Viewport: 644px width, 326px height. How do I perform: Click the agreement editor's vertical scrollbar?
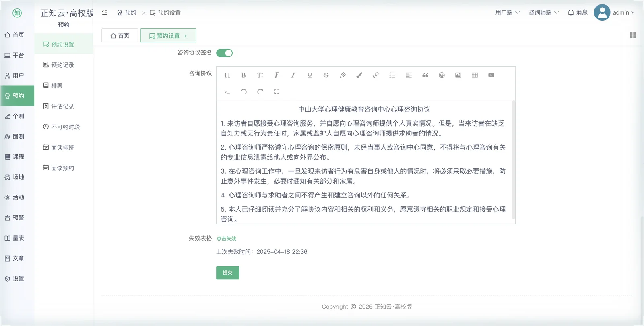(513, 160)
